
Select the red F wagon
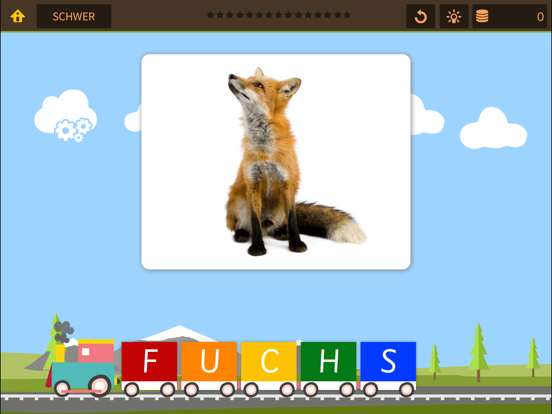149,361
